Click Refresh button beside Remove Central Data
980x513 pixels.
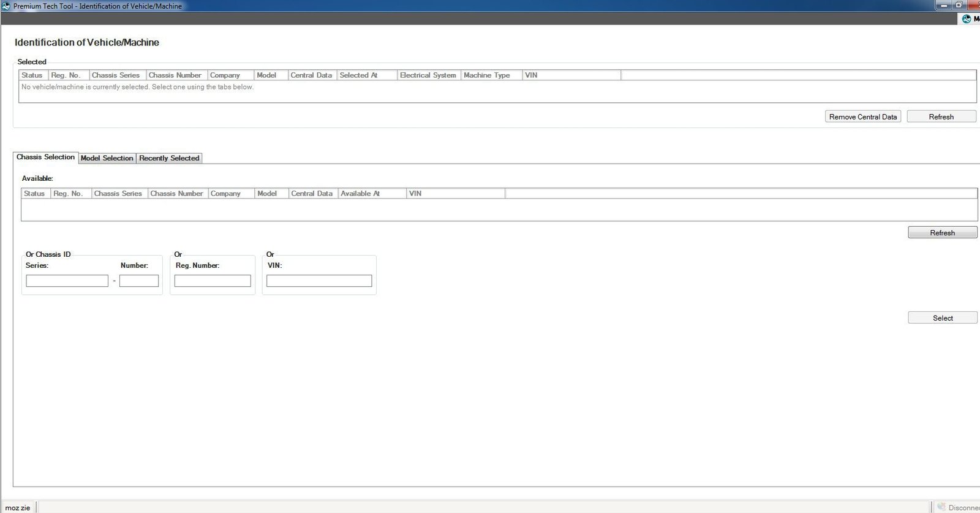[x=941, y=117]
